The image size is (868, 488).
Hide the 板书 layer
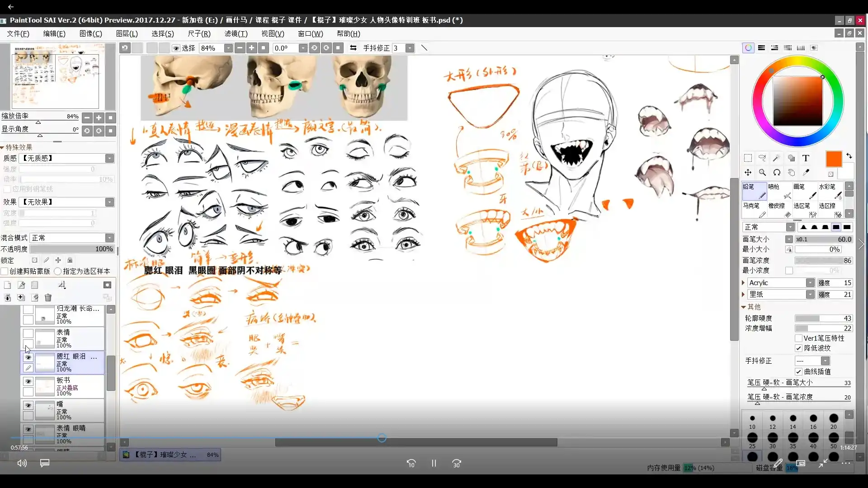click(28, 381)
